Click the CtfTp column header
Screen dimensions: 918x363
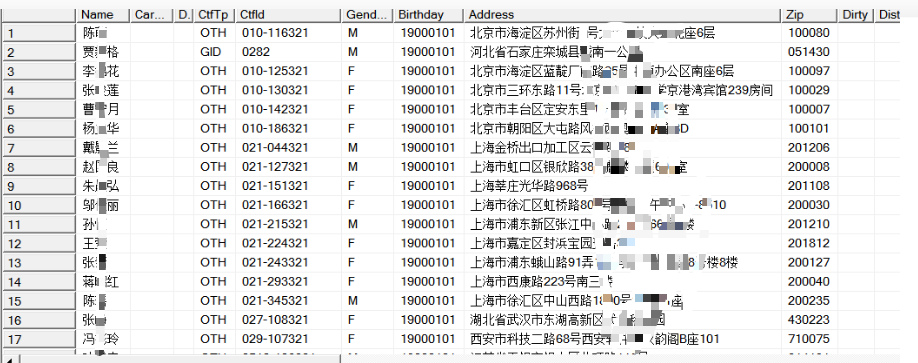(x=215, y=15)
